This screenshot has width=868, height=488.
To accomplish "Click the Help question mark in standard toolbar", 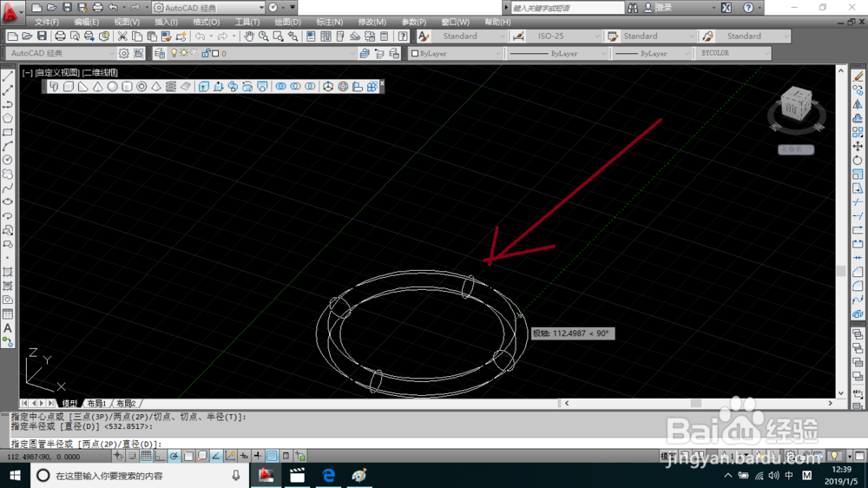I will point(403,36).
